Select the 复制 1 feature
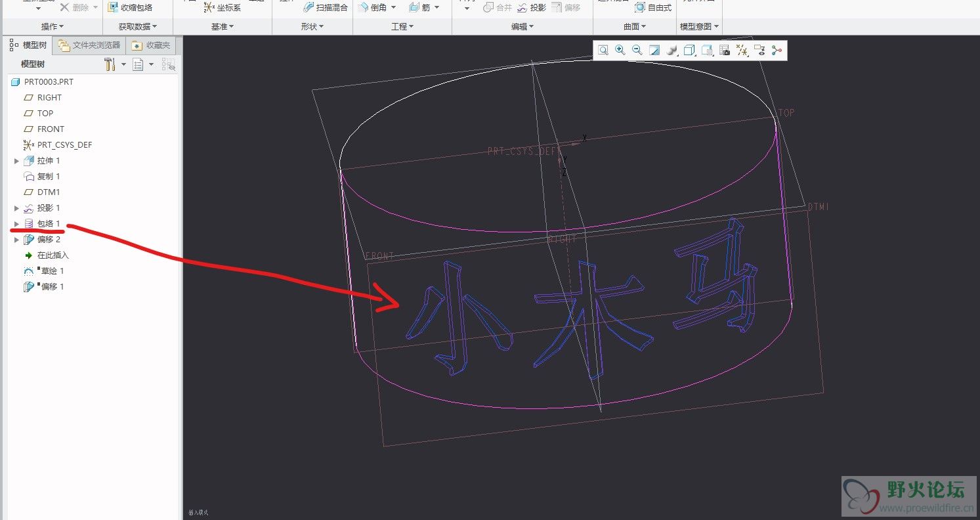Image resolution: width=980 pixels, height=520 pixels. click(x=42, y=177)
